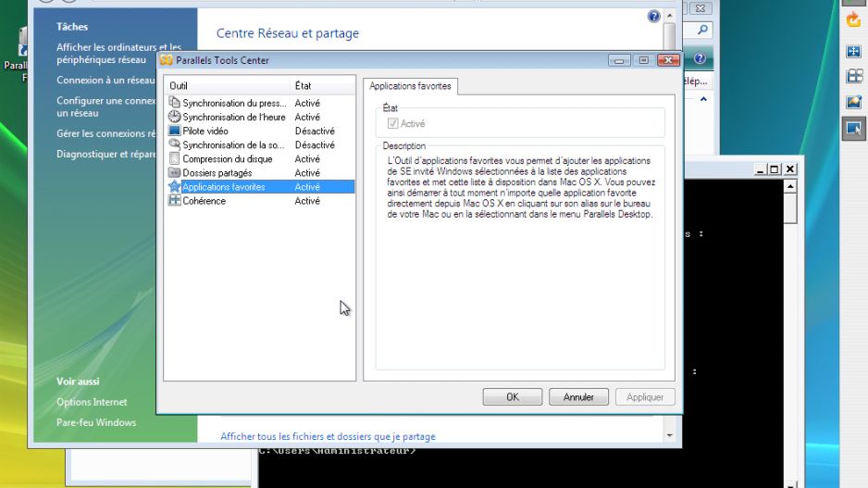This screenshot has width=868, height=488.
Task: Click the Parallels Tools Center title icon
Action: click(x=166, y=60)
